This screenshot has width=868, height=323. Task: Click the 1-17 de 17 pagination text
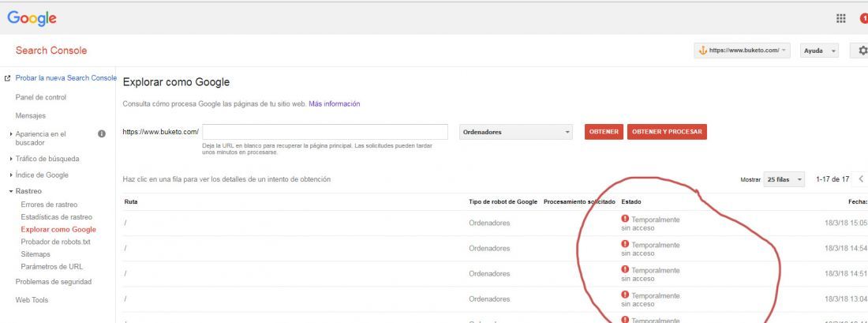[x=832, y=179]
